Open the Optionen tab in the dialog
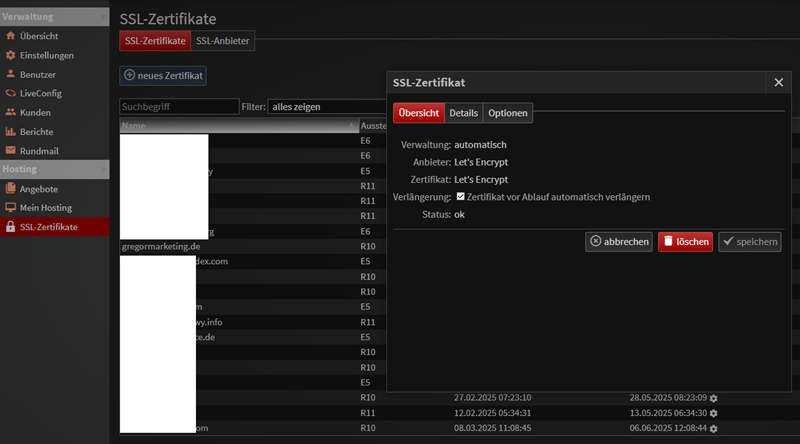The height and width of the screenshot is (444, 800). pyautogui.click(x=508, y=113)
